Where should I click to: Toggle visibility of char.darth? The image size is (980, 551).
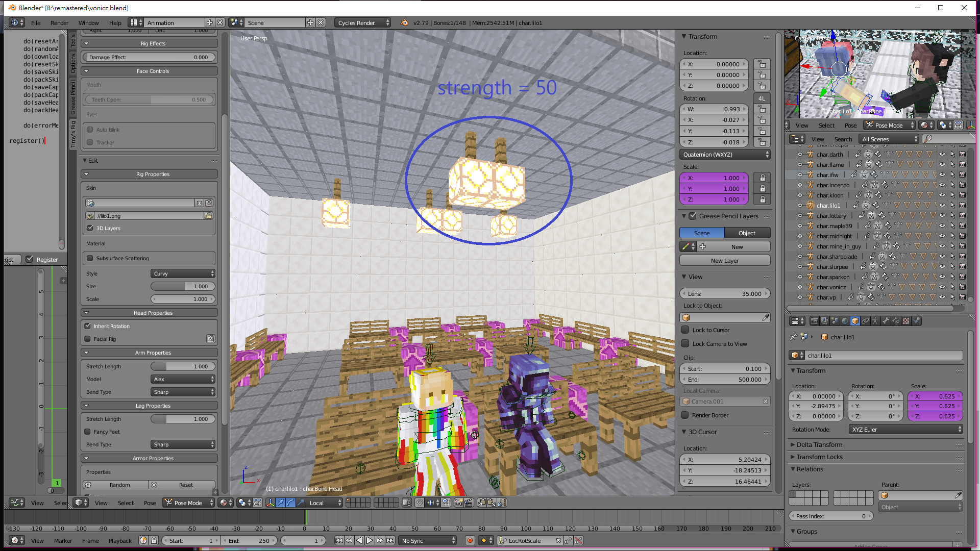(942, 155)
